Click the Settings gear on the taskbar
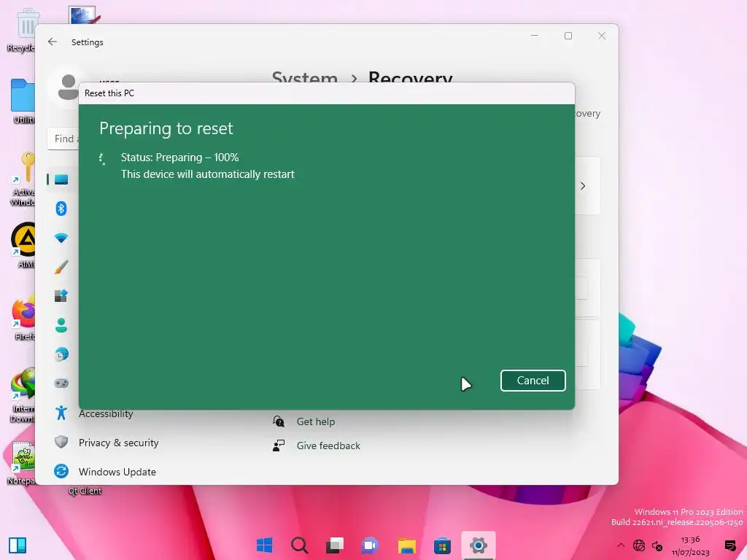This screenshot has height=560, width=747. (478, 545)
